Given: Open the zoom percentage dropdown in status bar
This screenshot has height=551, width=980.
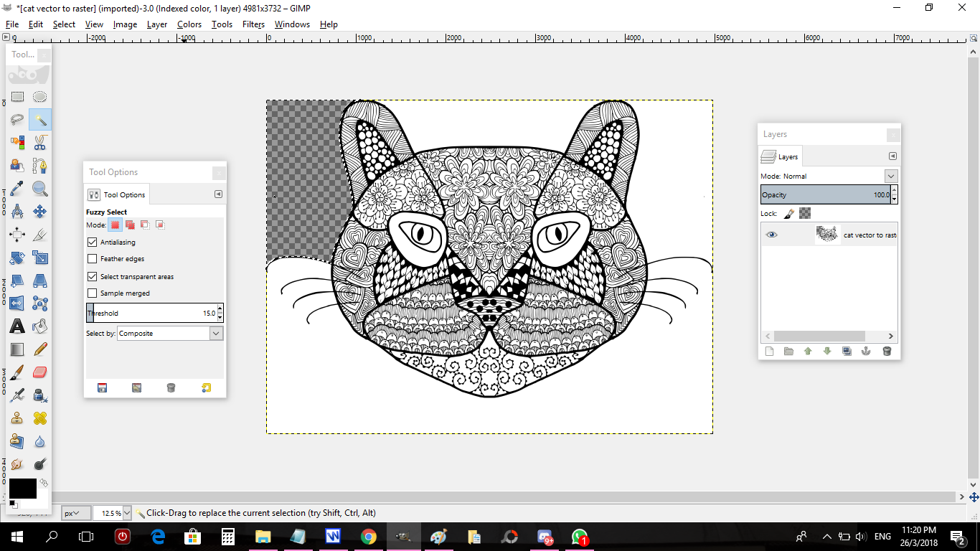Looking at the screenshot, I should click(127, 513).
